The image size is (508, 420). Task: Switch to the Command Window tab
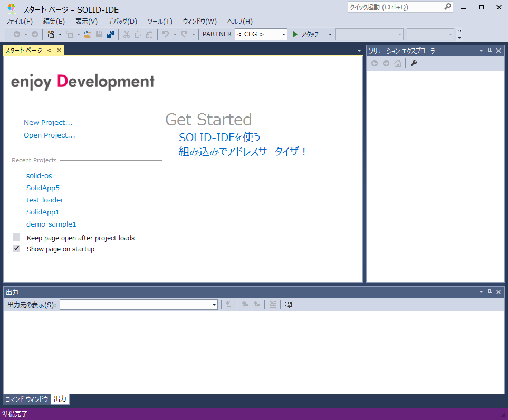tap(26, 399)
